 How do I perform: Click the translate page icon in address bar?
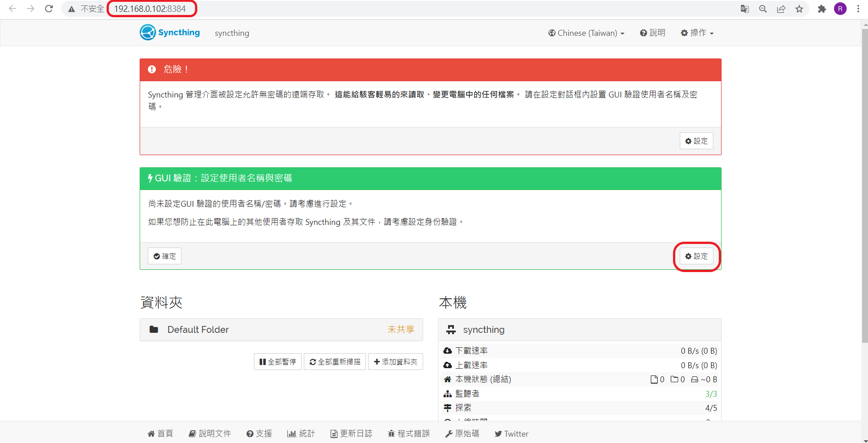tap(745, 9)
